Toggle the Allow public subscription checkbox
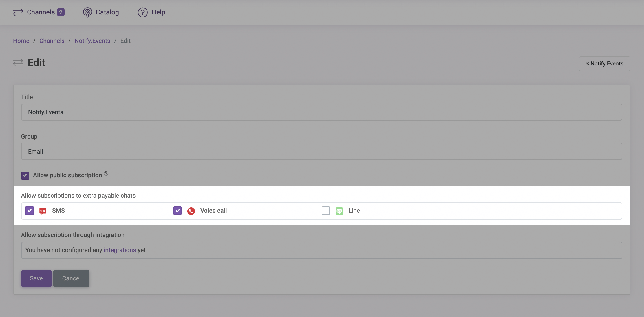Image resolution: width=644 pixels, height=317 pixels. click(x=25, y=175)
